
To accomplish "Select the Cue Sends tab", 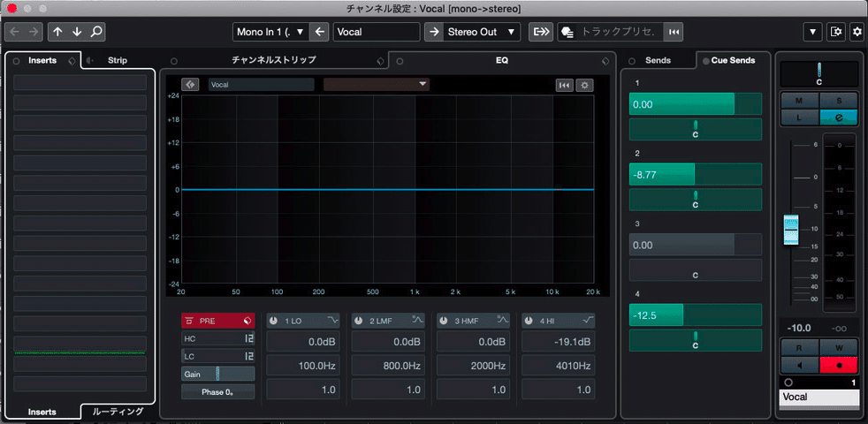I will pyautogui.click(x=733, y=60).
